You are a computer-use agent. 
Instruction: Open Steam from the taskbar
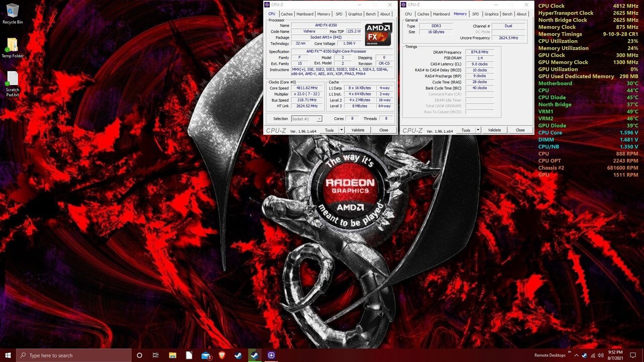[x=238, y=355]
